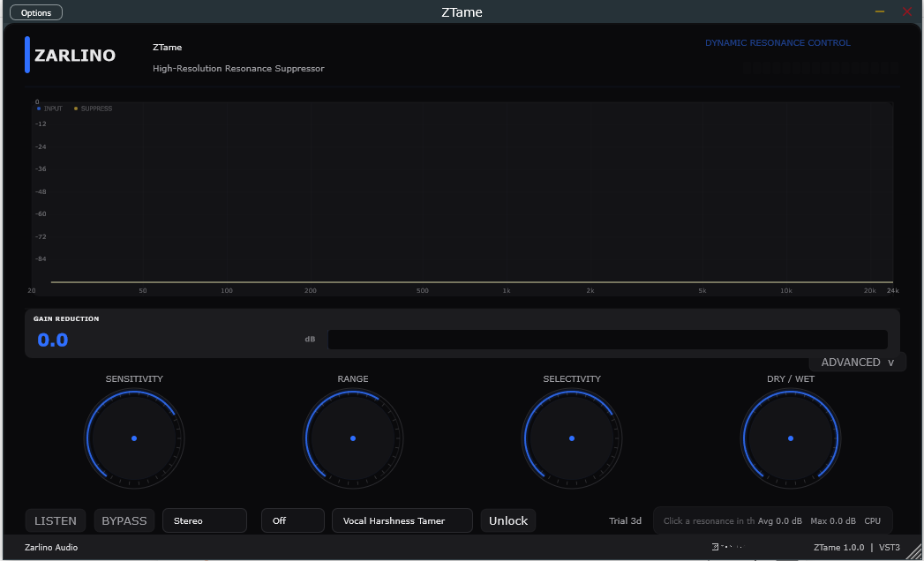Click the ZTame 1.0.0 version text
The width and height of the screenshot is (924, 561).
(x=839, y=548)
